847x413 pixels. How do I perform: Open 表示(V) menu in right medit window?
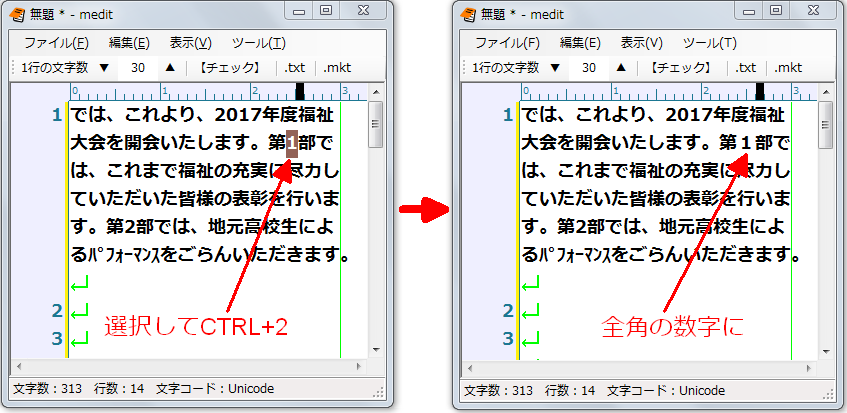tap(642, 43)
